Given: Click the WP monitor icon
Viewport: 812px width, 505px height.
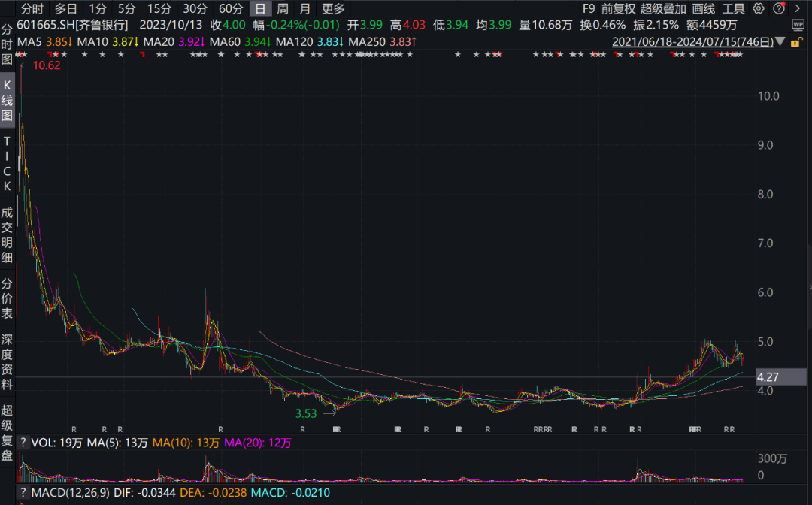Looking at the screenshot, I should pyautogui.click(x=798, y=25).
